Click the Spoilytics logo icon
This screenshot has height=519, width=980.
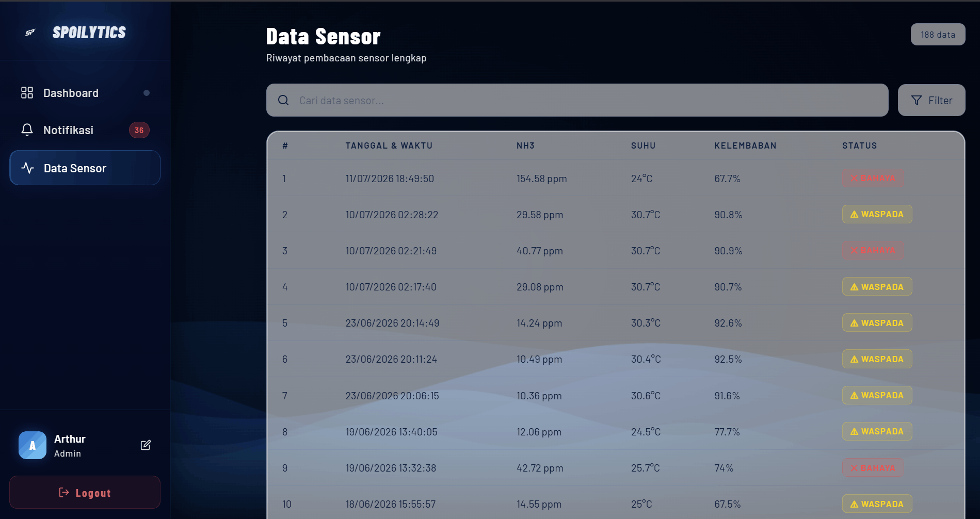tap(30, 33)
